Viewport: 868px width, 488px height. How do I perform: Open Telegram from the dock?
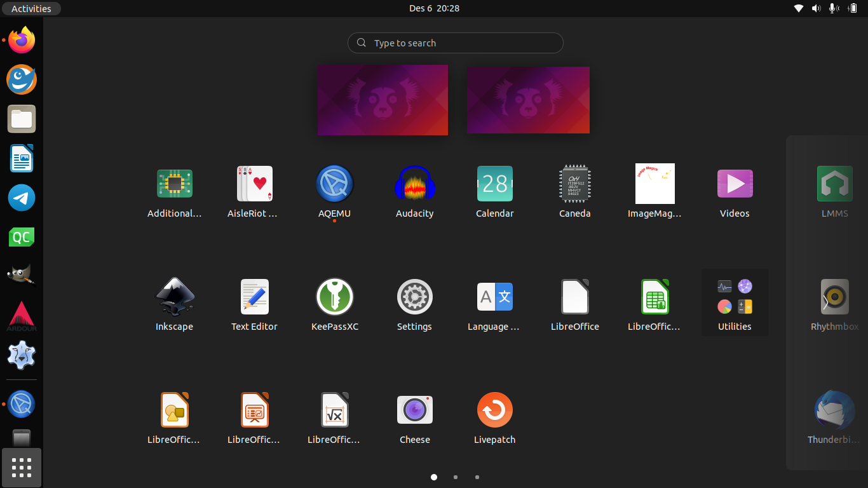(22, 198)
